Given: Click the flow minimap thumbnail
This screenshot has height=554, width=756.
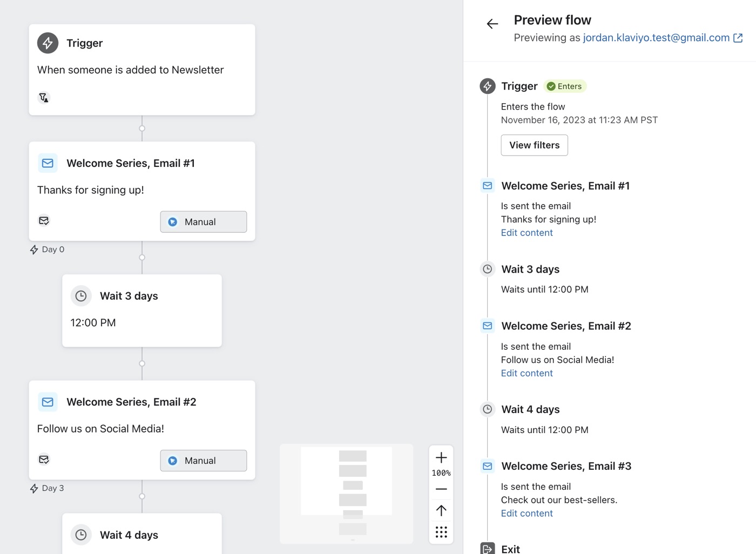Looking at the screenshot, I should click(346, 494).
